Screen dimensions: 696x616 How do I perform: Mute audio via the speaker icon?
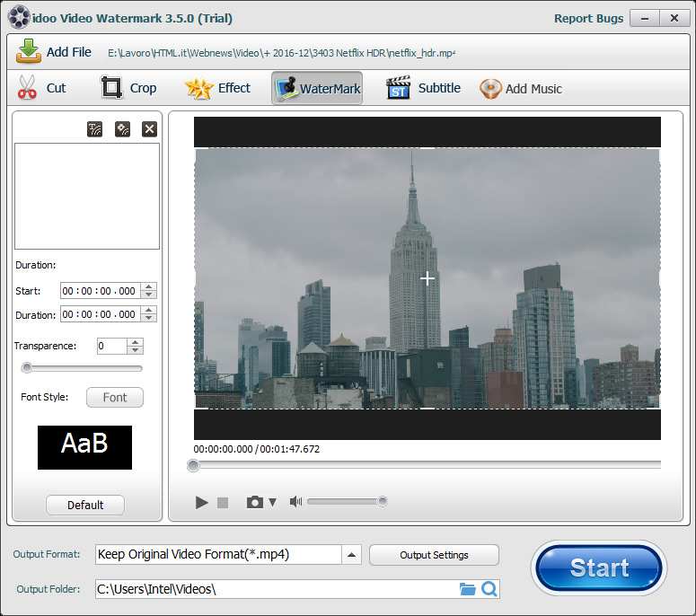click(295, 502)
